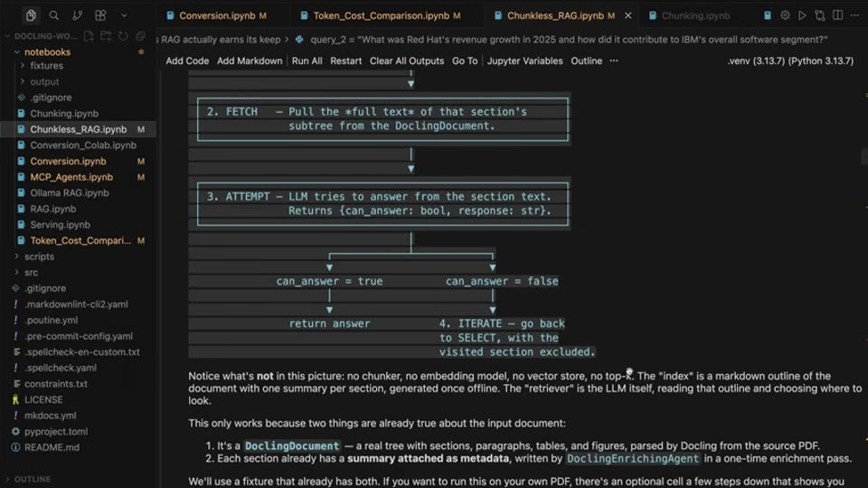Click the New Folder icon in explorer header
The height and width of the screenshot is (488, 868).
point(106,36)
